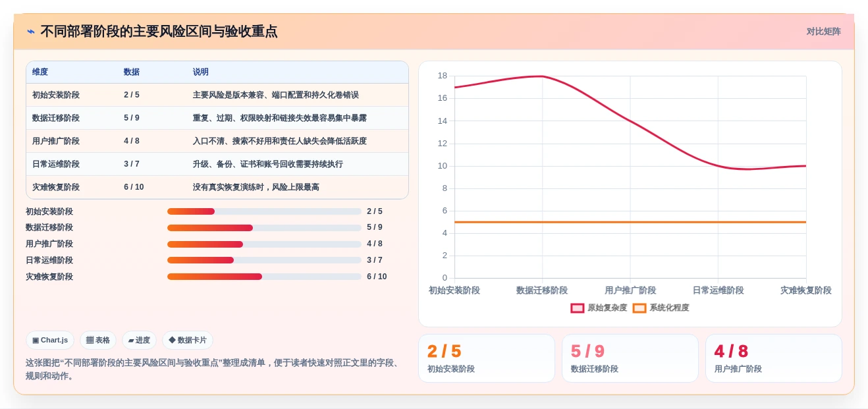Select the 表格 tag chip
This screenshot has width=868, height=409.
pos(98,340)
